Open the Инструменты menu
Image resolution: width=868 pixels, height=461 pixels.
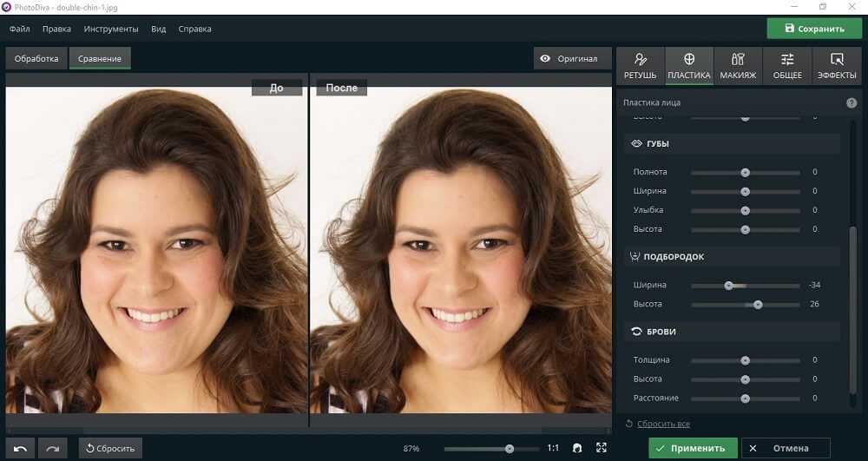coord(111,29)
